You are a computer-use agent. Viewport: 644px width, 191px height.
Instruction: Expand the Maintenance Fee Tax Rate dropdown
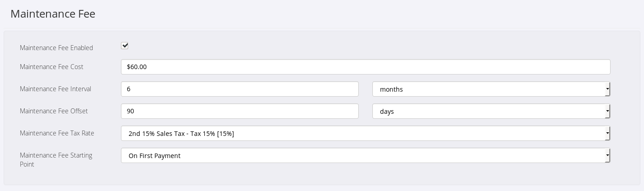pos(361,133)
